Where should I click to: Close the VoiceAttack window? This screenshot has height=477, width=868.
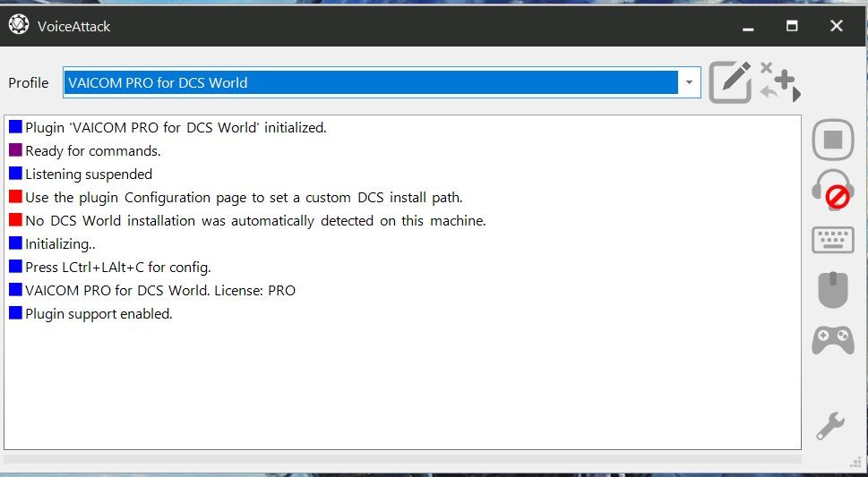[837, 26]
